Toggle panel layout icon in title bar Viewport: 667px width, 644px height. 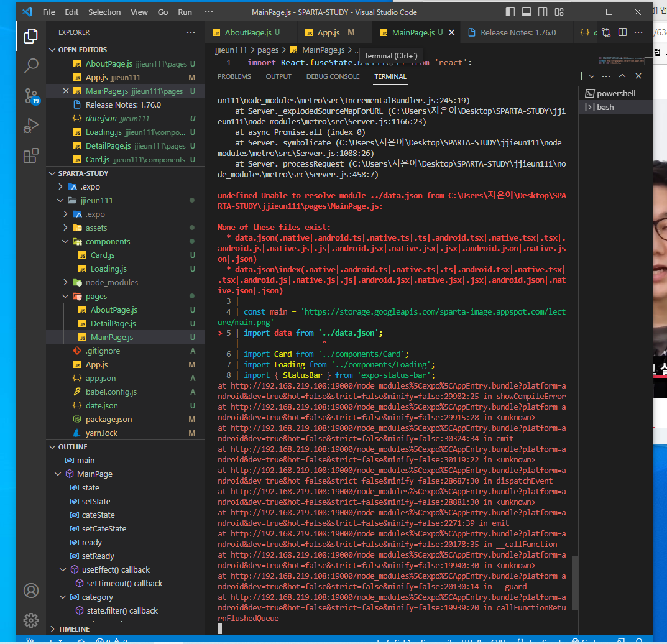[x=526, y=12]
